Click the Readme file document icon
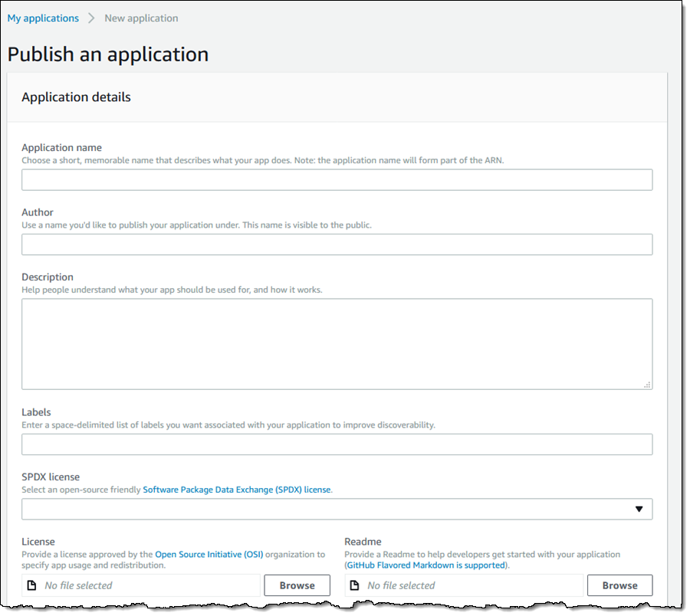This screenshot has width=690, height=616. point(354,585)
